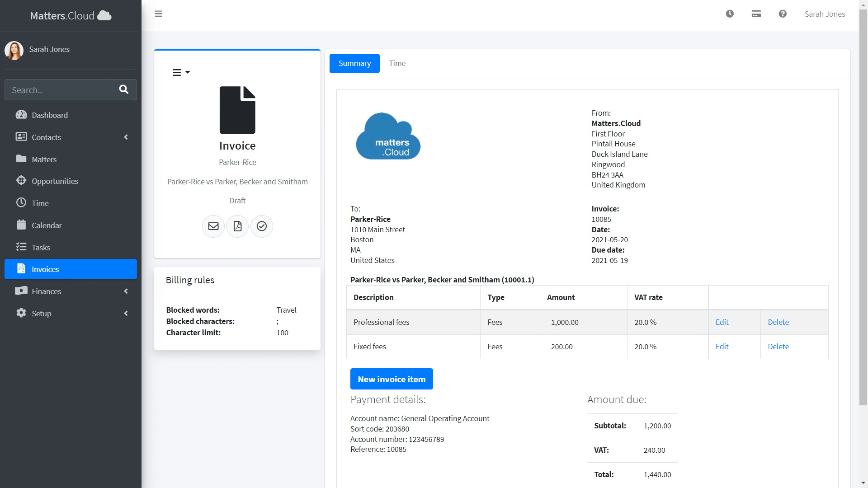Image resolution: width=868 pixels, height=488 pixels.
Task: Select the Dashboard icon in the sidebar
Action: point(21,115)
